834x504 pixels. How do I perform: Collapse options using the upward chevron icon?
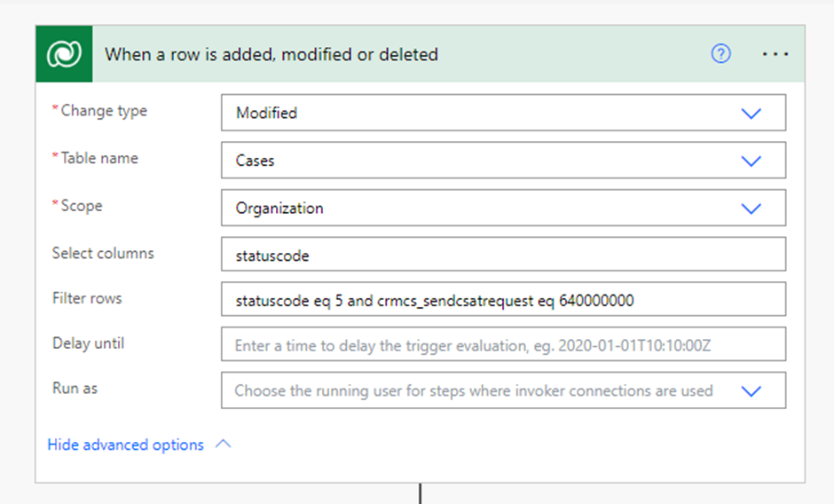(x=224, y=444)
